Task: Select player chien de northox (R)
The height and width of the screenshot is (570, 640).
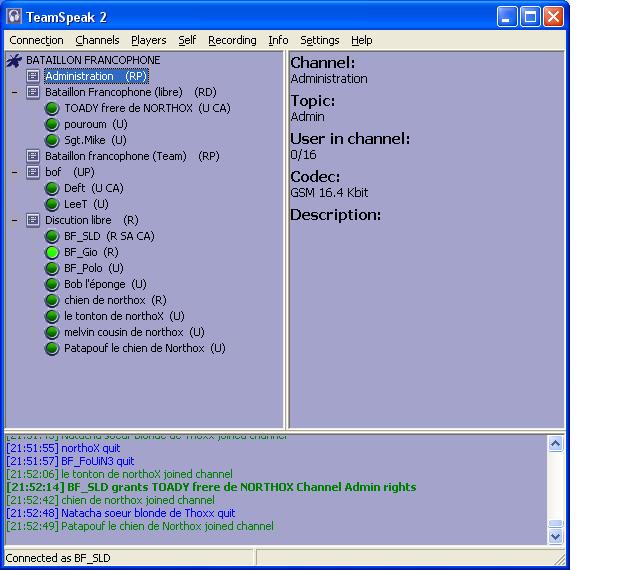Action: point(116,300)
